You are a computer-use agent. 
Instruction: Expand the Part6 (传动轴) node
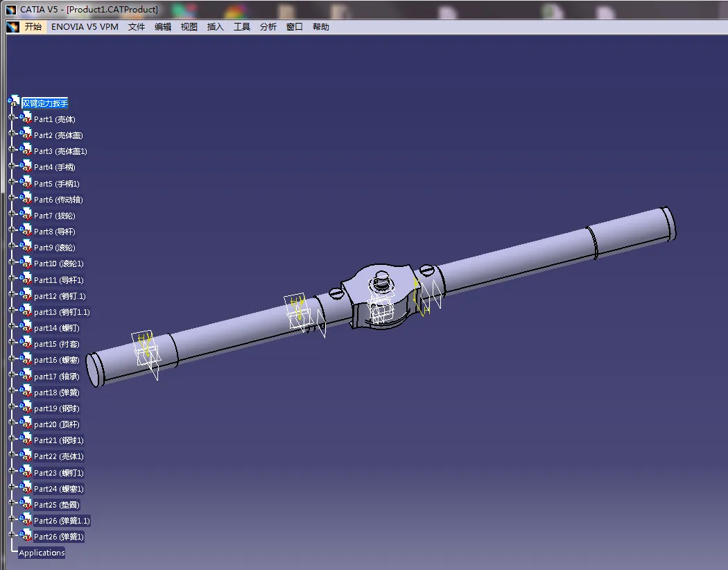tap(12, 198)
